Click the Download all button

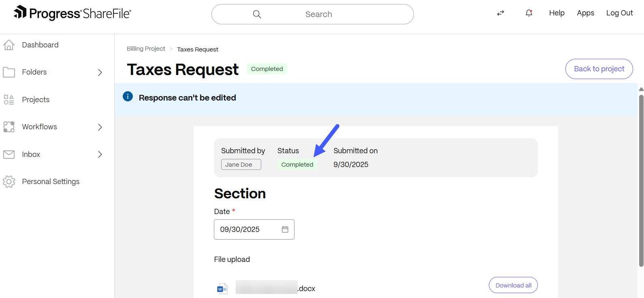coord(513,285)
